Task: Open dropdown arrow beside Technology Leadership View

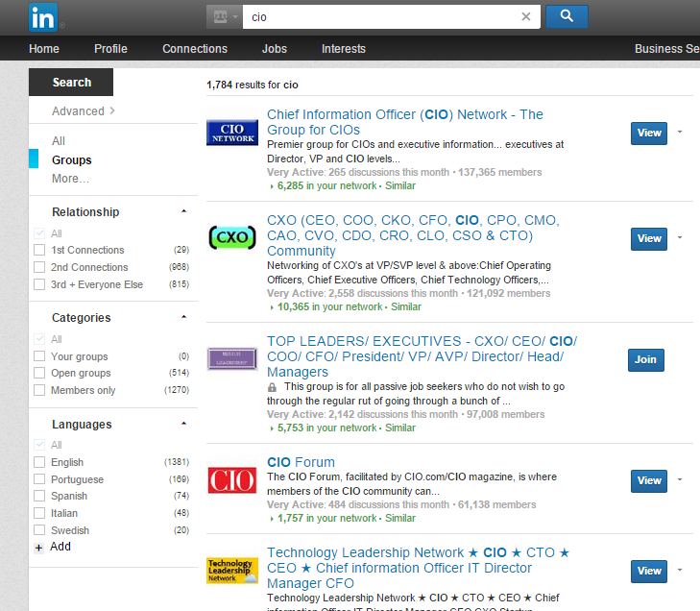Action: pyautogui.click(x=680, y=570)
